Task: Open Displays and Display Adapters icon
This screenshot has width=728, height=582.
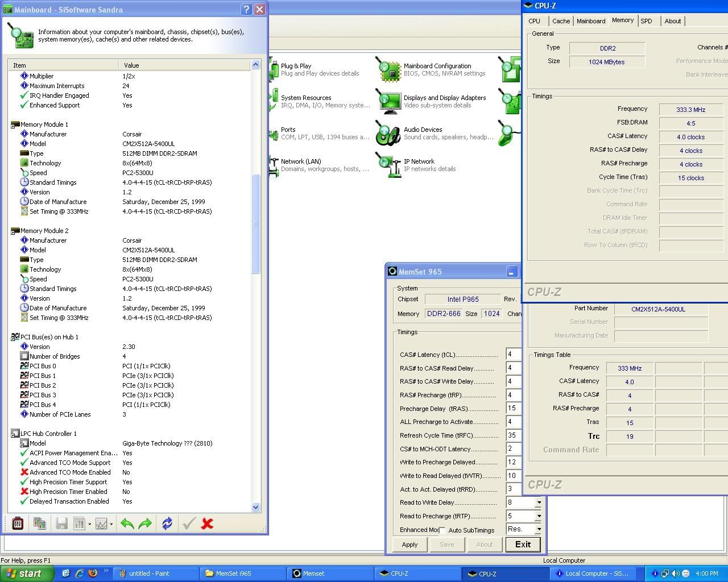Action: click(388, 101)
